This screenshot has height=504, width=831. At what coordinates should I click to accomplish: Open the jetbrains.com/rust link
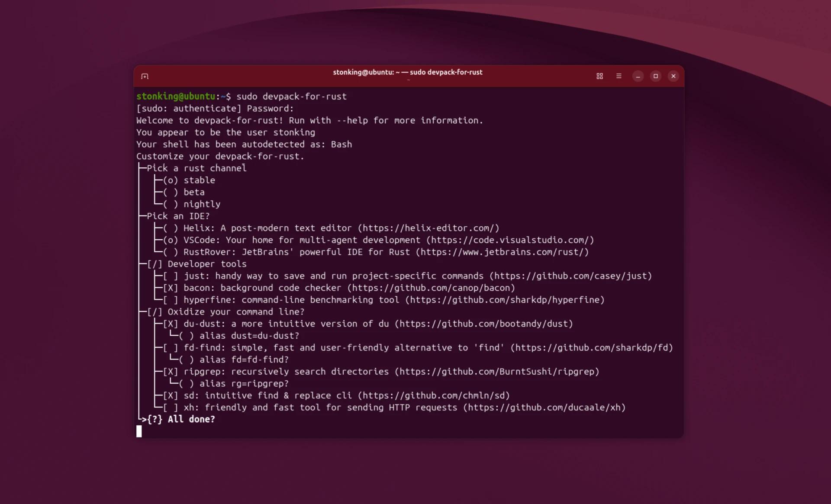pos(502,252)
